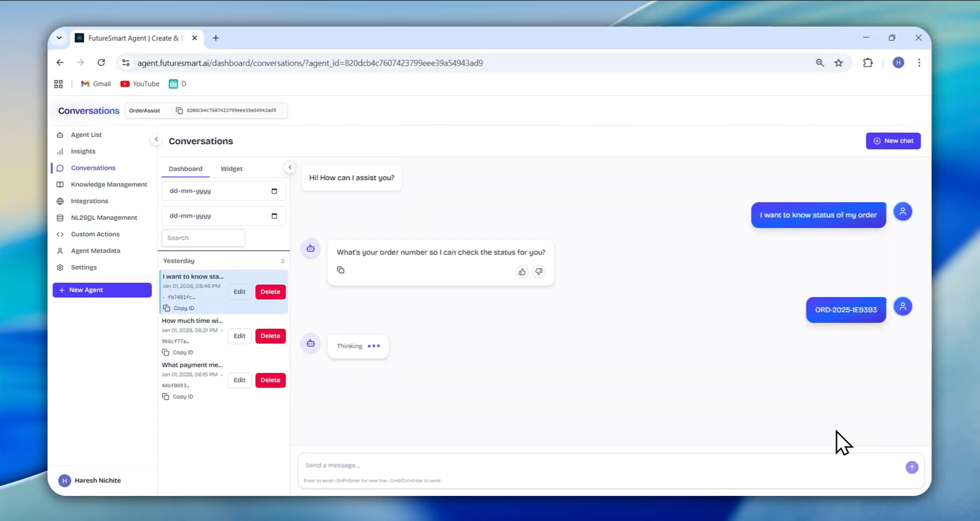This screenshot has height=521, width=980.
Task: Copy agent ID icon in header
Action: [179, 110]
